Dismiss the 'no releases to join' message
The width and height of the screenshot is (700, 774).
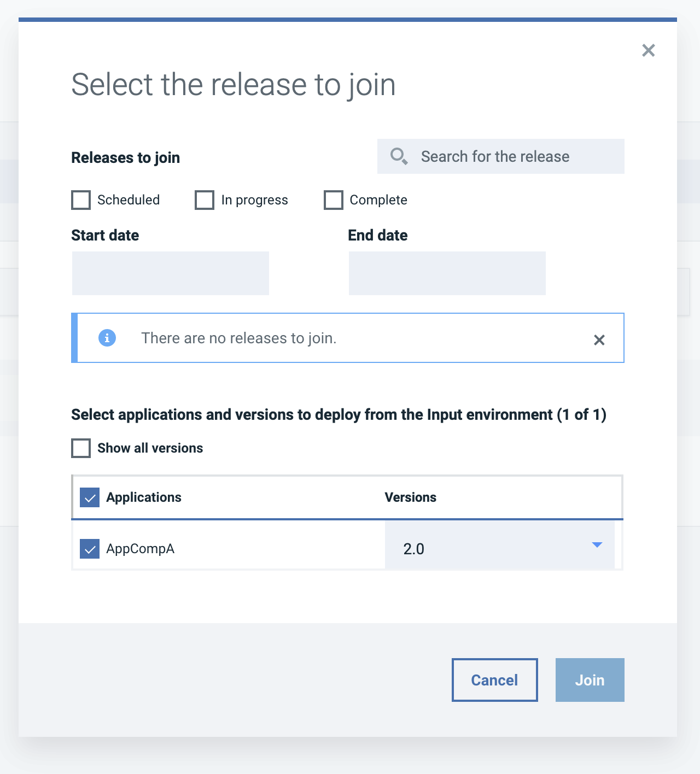(x=599, y=339)
